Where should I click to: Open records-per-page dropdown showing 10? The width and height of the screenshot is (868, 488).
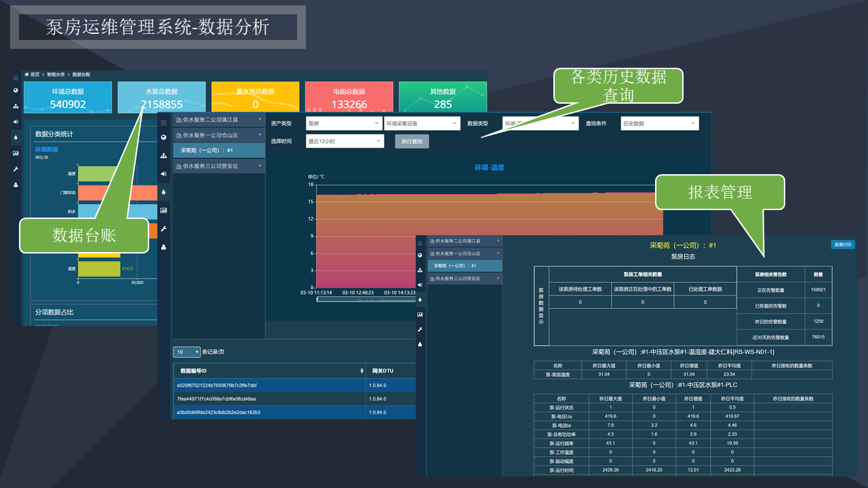(187, 352)
